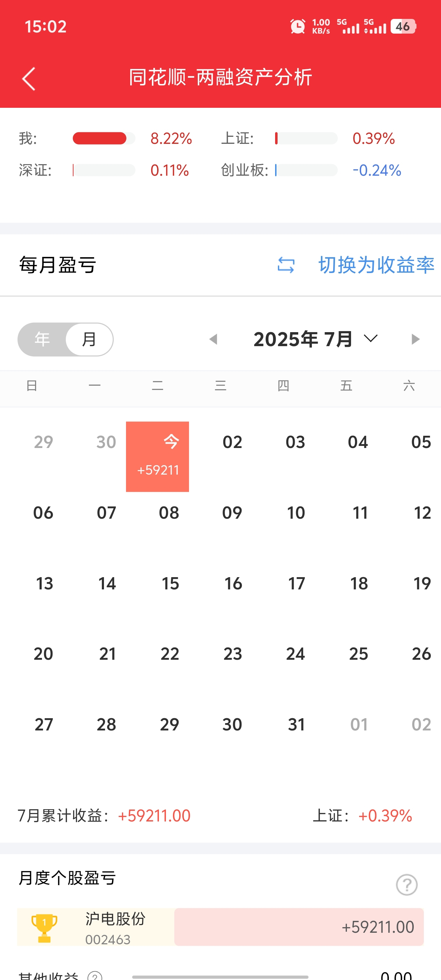Tap 7月累计收益 +59211.00 amount
This screenshot has height=980, width=441.
point(154,815)
